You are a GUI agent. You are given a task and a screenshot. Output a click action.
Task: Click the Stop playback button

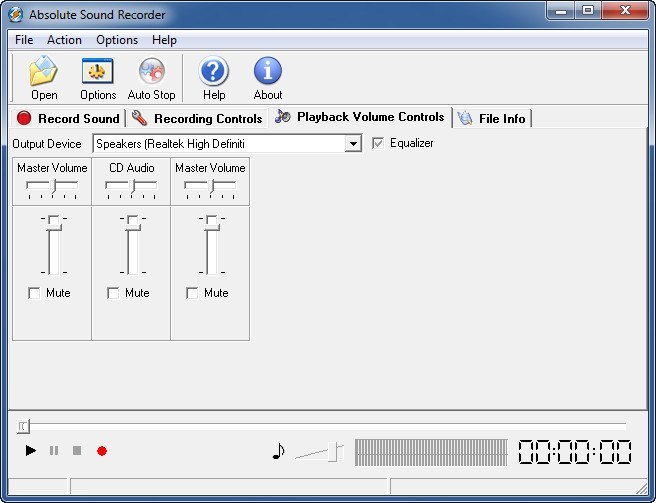tap(77, 451)
